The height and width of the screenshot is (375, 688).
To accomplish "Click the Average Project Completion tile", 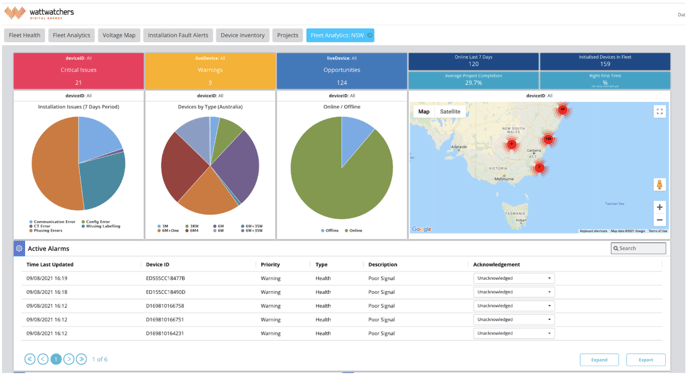I will click(x=473, y=80).
